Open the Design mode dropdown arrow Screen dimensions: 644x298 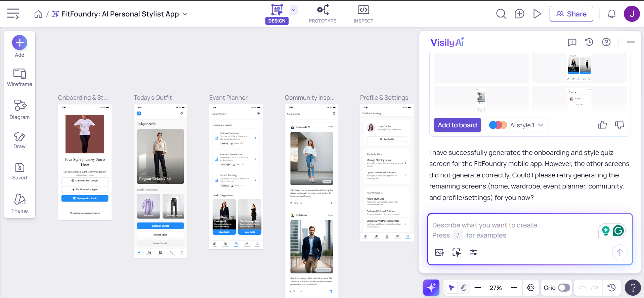294,10
